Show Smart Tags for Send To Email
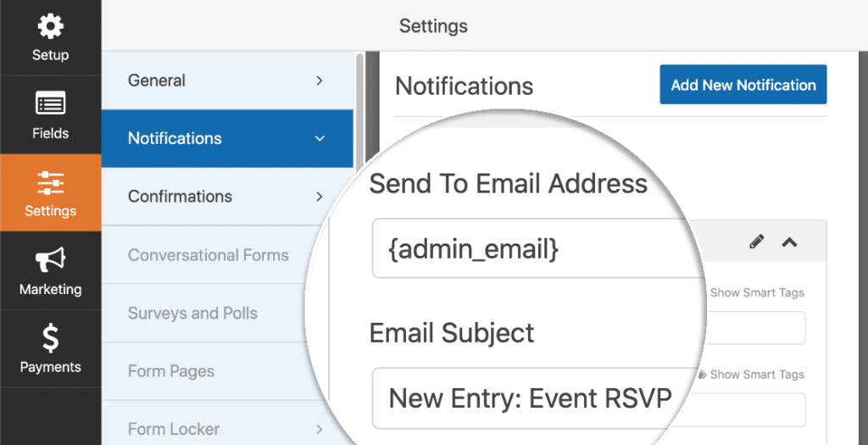The image size is (868, 445). (x=756, y=292)
